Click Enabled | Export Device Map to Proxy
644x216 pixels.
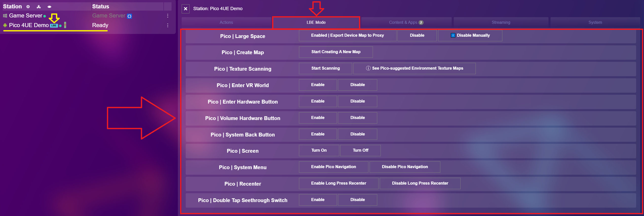[348, 35]
